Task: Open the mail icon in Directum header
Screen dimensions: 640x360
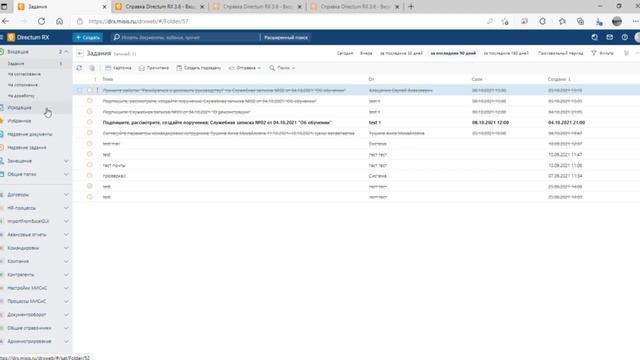Action: point(609,37)
